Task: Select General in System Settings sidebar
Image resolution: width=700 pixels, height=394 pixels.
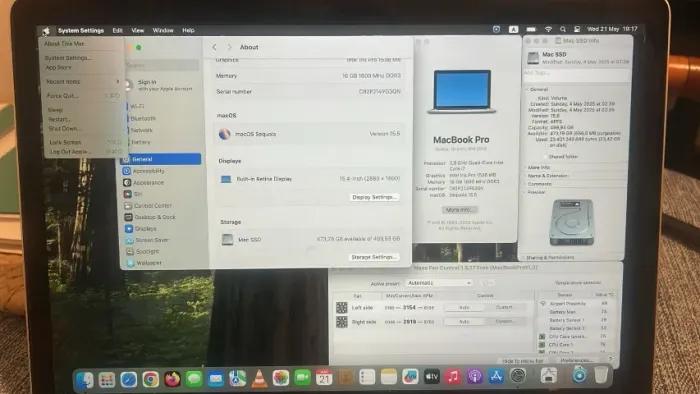Action: click(x=161, y=159)
